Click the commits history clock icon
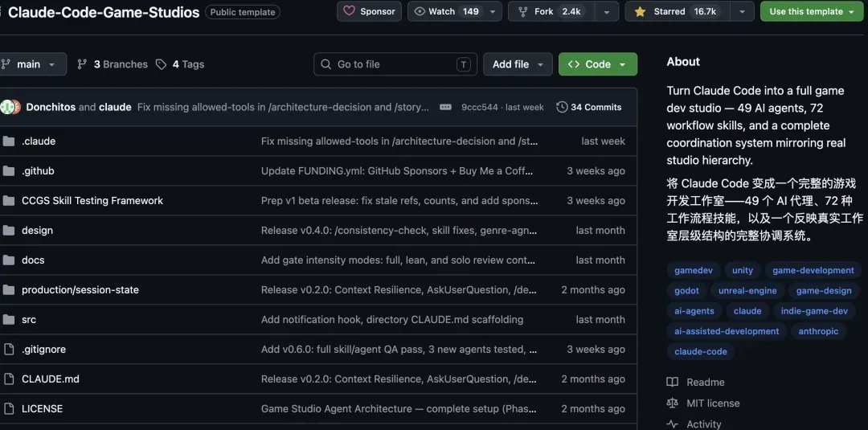868x430 pixels. coord(562,107)
